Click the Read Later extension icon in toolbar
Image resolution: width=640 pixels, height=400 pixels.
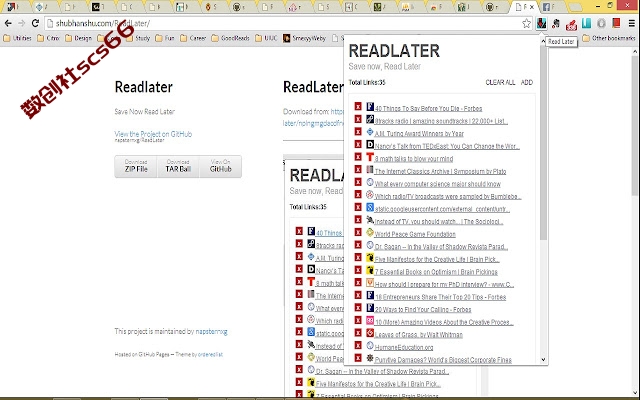coord(541,23)
